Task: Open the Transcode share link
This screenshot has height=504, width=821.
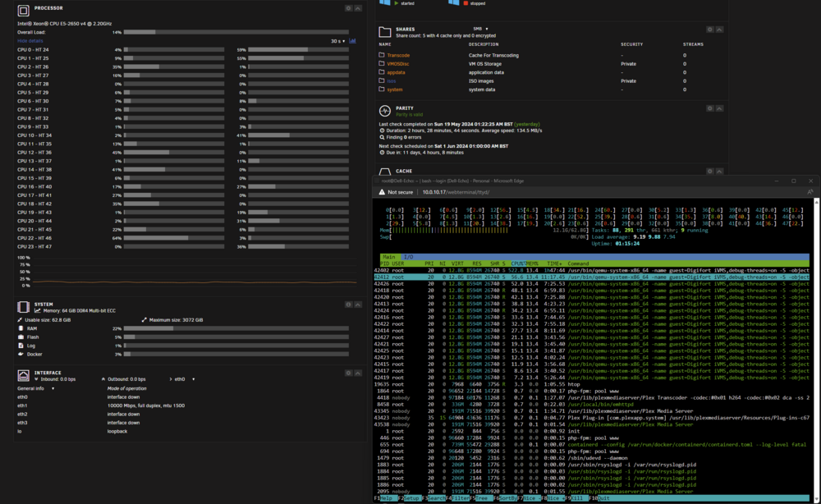Action: tap(398, 55)
